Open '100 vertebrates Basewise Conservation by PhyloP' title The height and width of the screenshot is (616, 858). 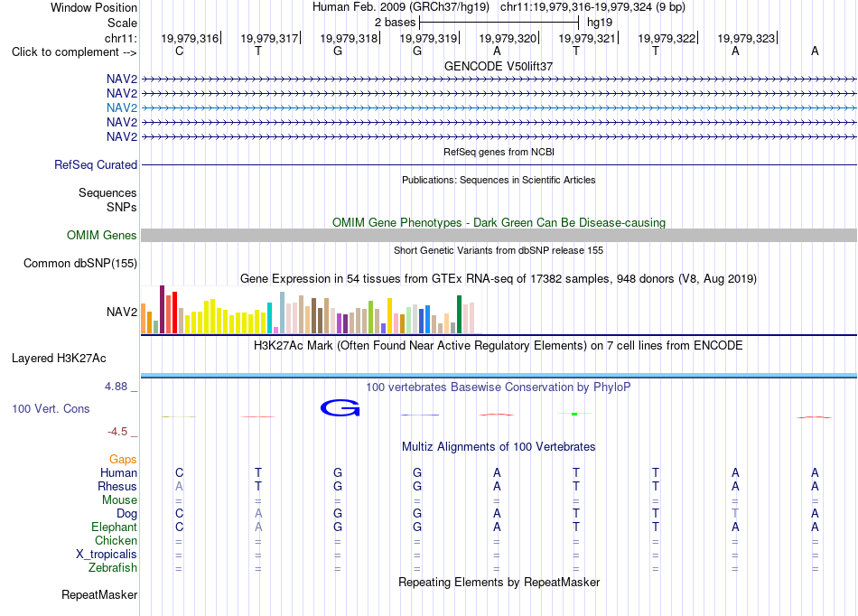tap(499, 387)
